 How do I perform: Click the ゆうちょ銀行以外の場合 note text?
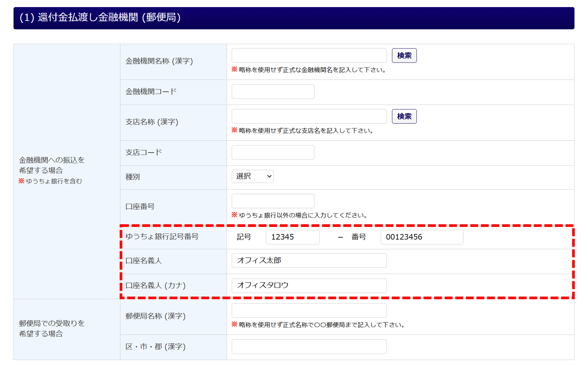(x=303, y=215)
